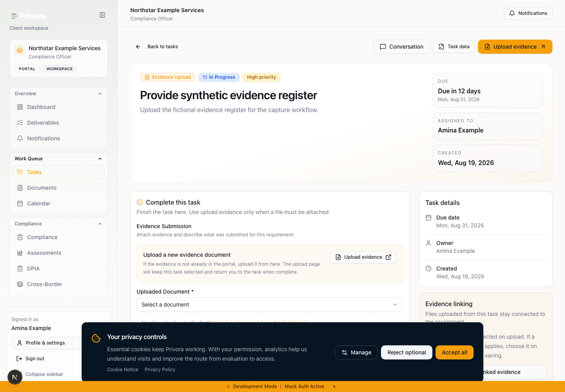565x392 pixels.
Task: Click assigned to Amina Example card
Action: tap(488, 126)
